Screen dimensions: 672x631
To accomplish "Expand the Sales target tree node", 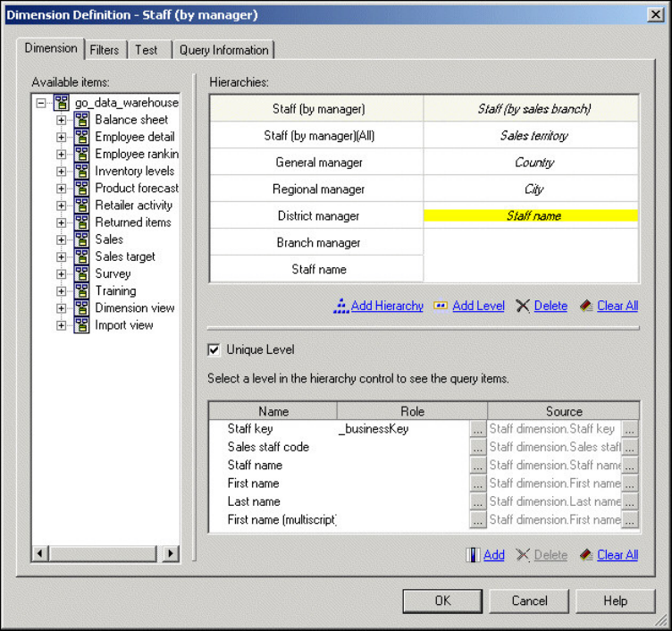I will (62, 257).
